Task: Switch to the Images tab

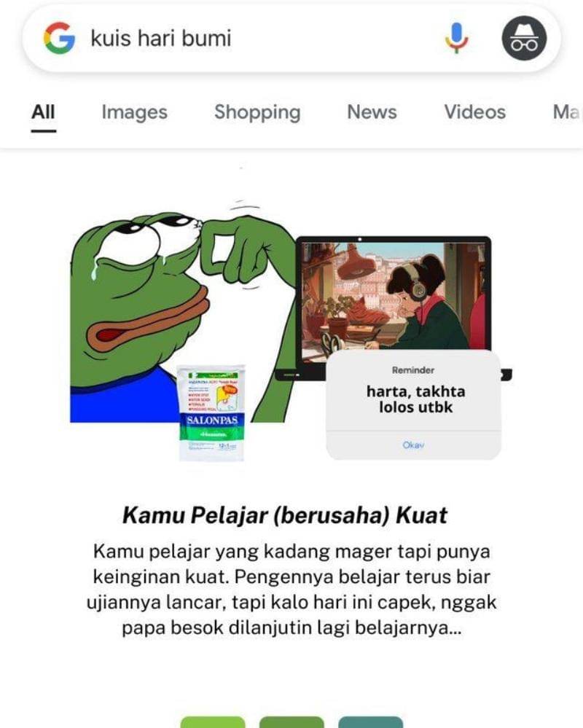Action: point(135,112)
